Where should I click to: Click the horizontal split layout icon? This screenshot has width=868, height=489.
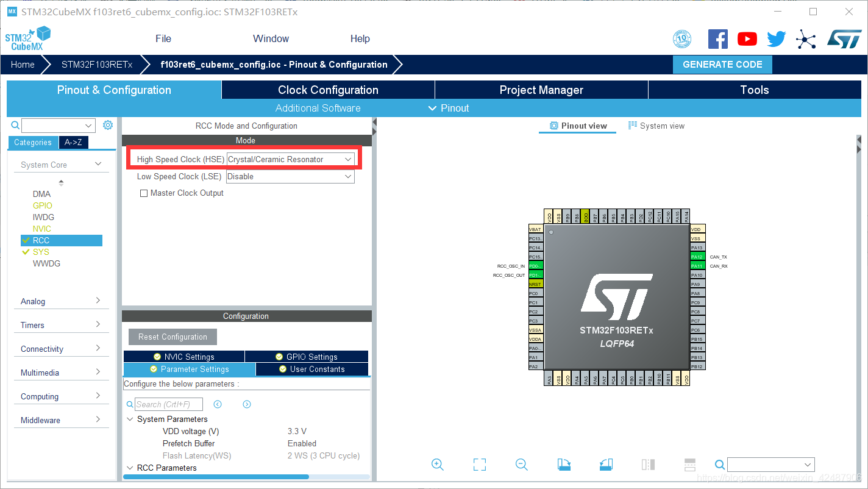pyautogui.click(x=690, y=465)
